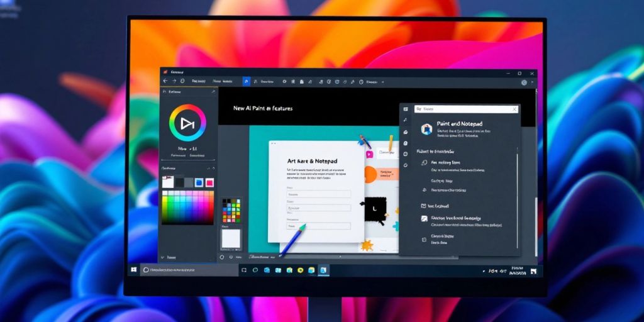Click the play button inside the color wheel
Image resolution: width=644 pixels, height=322 pixels.
(187, 123)
